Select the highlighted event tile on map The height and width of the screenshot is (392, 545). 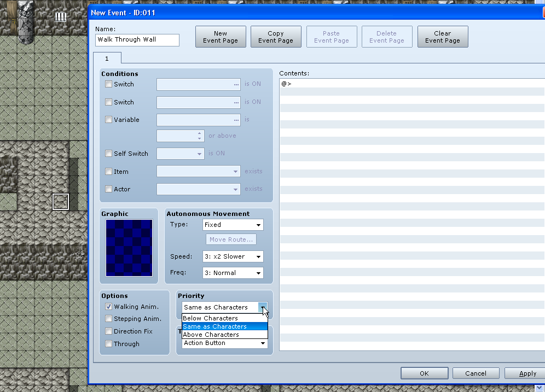click(60, 202)
